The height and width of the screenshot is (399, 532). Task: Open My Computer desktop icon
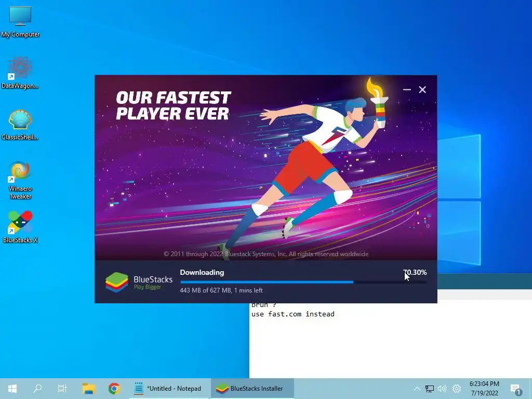[20, 22]
